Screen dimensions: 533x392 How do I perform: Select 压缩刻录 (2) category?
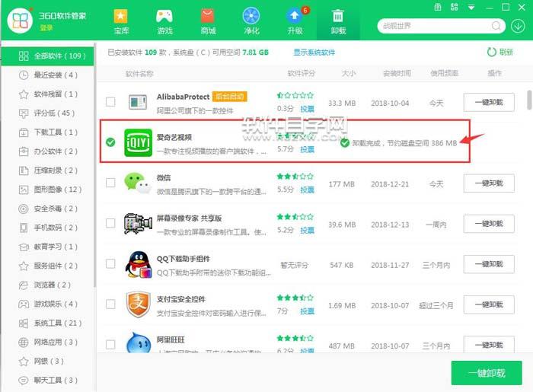pos(47,171)
